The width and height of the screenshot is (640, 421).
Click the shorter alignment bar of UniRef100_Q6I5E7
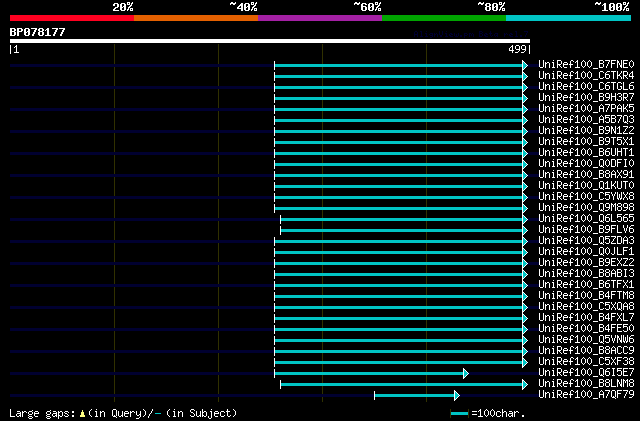pos(371,374)
